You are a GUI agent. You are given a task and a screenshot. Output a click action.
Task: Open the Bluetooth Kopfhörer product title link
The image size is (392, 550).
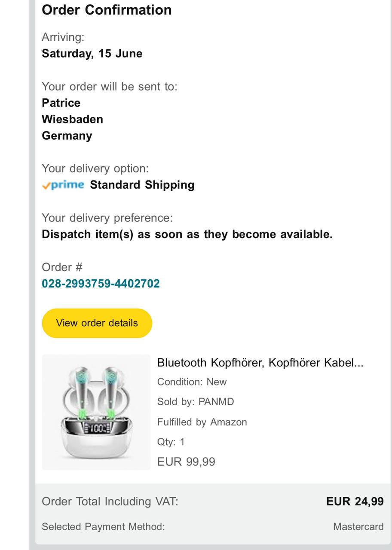point(260,363)
